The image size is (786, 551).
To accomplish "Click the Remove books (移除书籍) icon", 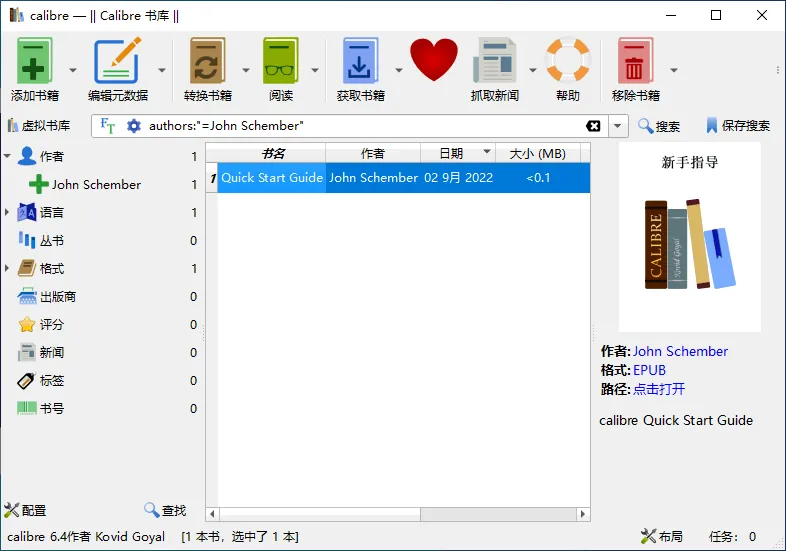I will pyautogui.click(x=635, y=61).
